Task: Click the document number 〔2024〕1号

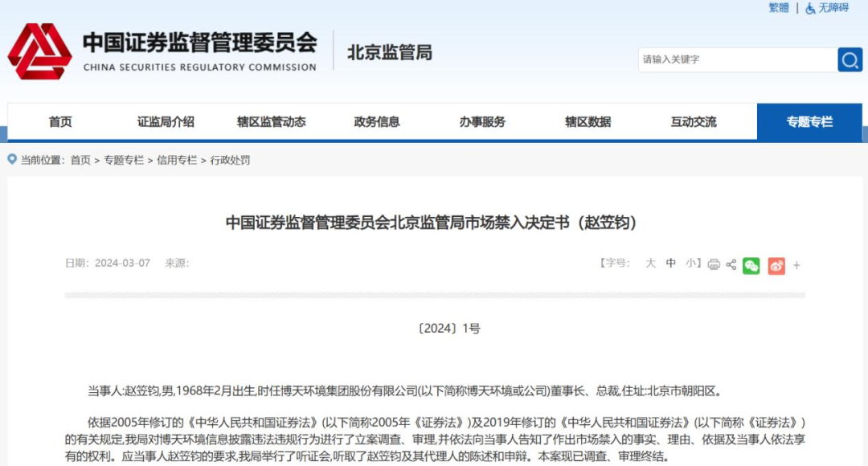Action: 448,328
